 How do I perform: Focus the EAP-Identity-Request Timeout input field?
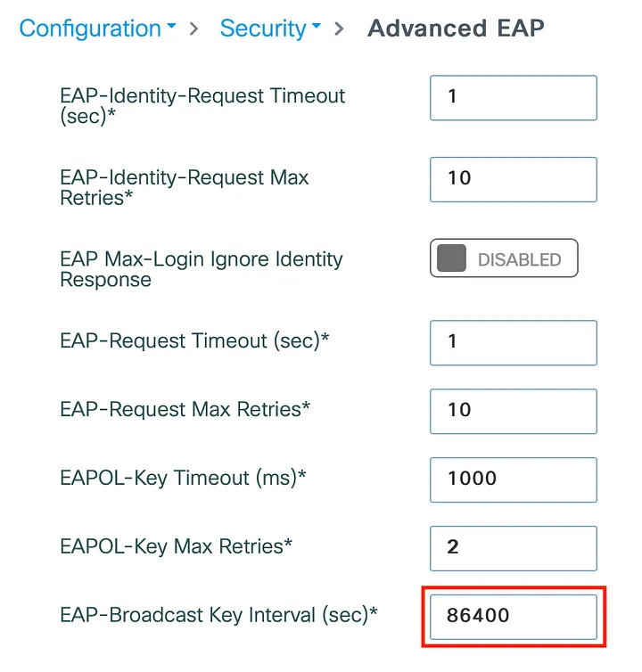click(x=513, y=97)
